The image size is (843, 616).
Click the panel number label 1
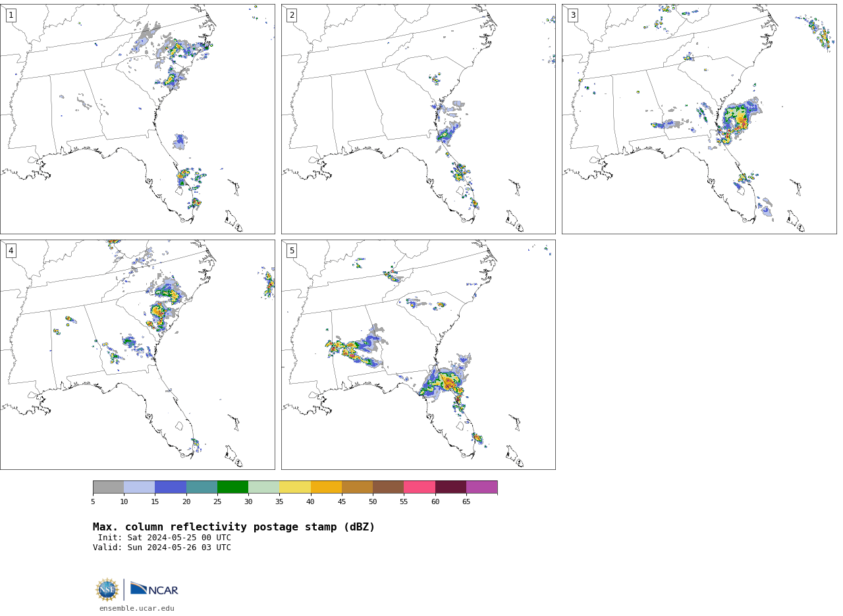(11, 15)
